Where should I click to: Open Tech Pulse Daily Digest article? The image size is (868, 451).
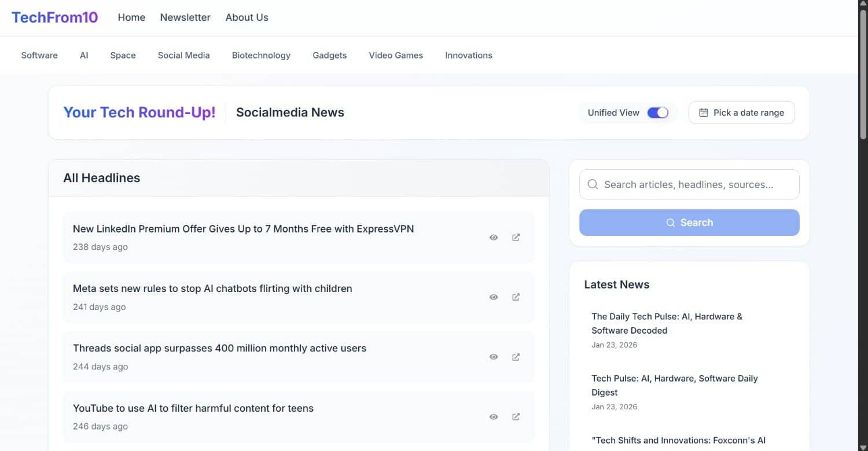675,386
